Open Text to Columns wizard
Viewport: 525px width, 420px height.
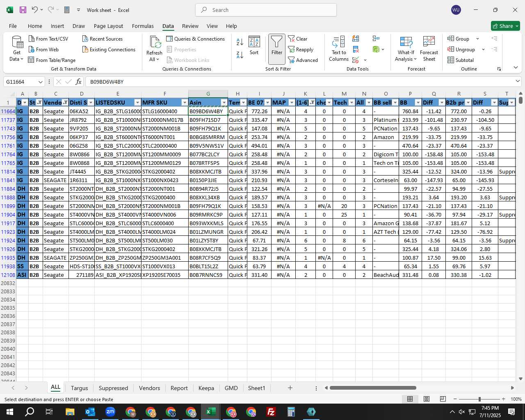[x=339, y=49]
